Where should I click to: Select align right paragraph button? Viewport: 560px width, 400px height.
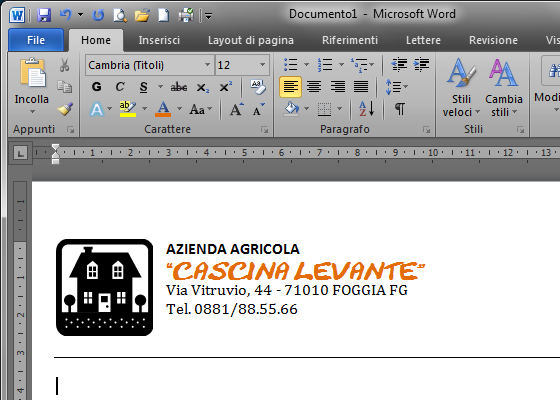coord(338,87)
